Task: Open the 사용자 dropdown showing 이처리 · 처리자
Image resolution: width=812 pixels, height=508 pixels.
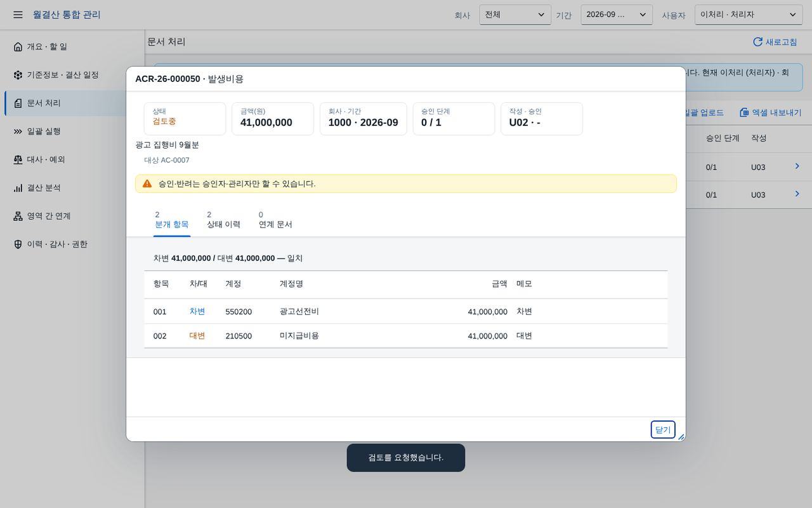Action: click(749, 15)
